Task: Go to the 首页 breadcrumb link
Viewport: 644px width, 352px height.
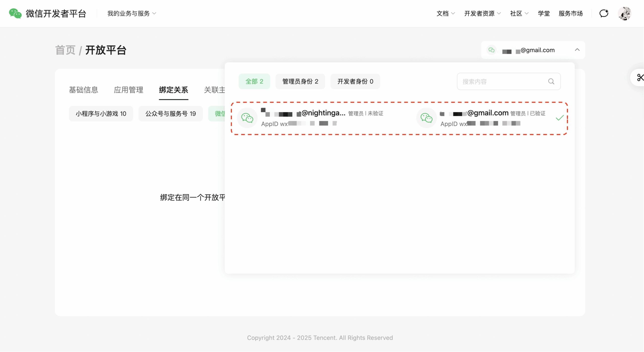Action: point(65,50)
